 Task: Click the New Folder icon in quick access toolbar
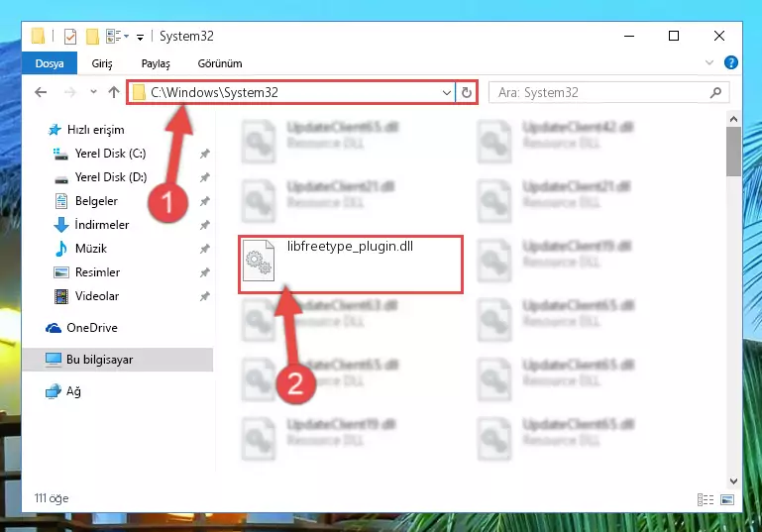[x=92, y=37]
